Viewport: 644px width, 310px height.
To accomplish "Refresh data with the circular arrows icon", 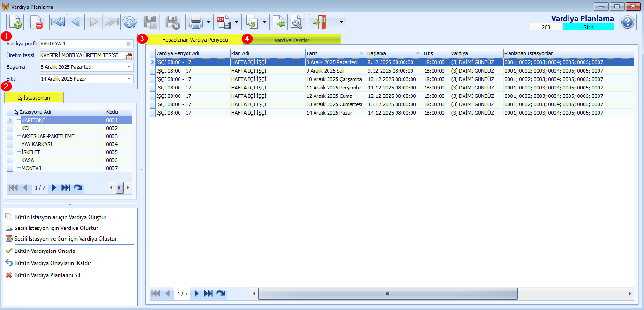I will (129, 22).
